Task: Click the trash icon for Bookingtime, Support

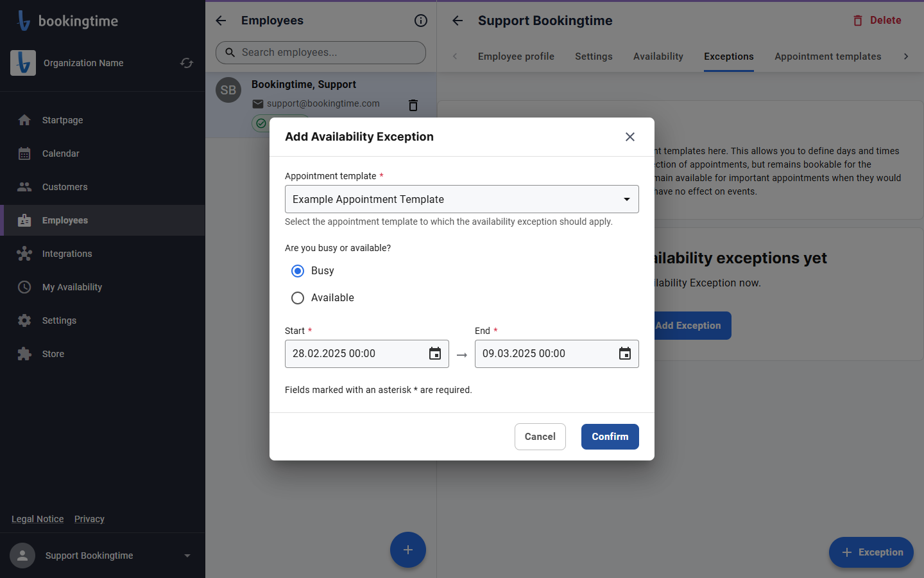Action: point(413,105)
